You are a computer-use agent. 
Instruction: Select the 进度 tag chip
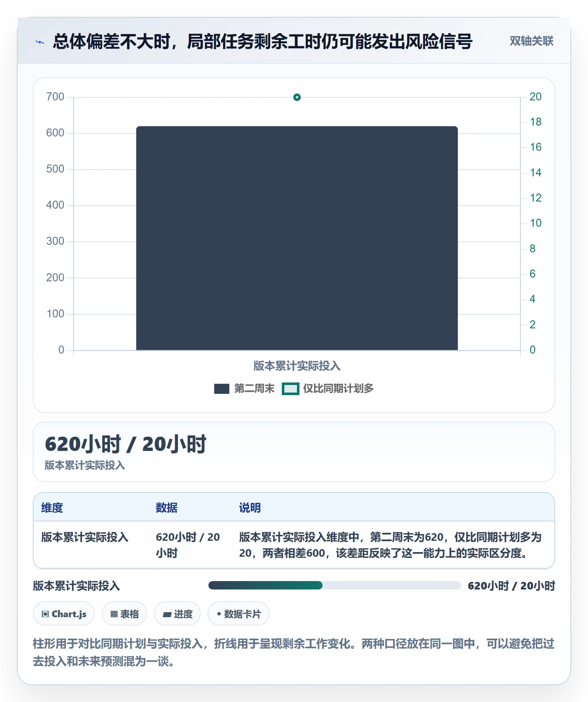coord(177,614)
